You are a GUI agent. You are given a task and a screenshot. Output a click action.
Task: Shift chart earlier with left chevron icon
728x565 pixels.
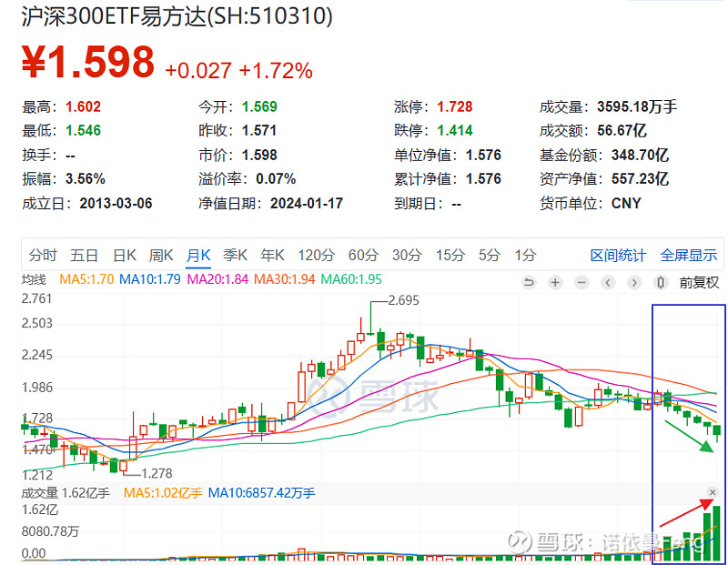(608, 282)
